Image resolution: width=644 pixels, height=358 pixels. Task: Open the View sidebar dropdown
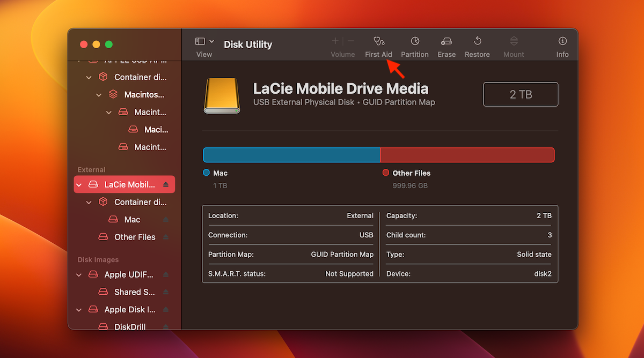(x=204, y=41)
